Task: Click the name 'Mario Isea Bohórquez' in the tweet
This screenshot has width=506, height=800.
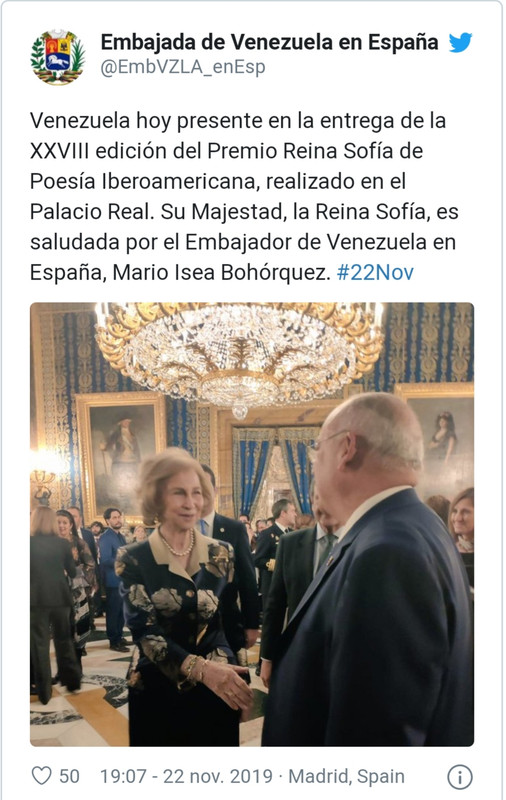Action: click(x=222, y=272)
